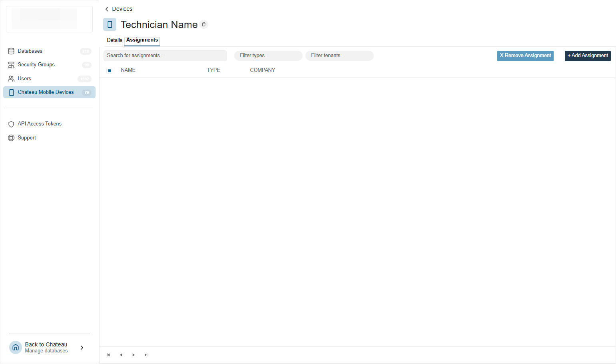
Task: Go to previous page of assignments
Action: (121, 355)
